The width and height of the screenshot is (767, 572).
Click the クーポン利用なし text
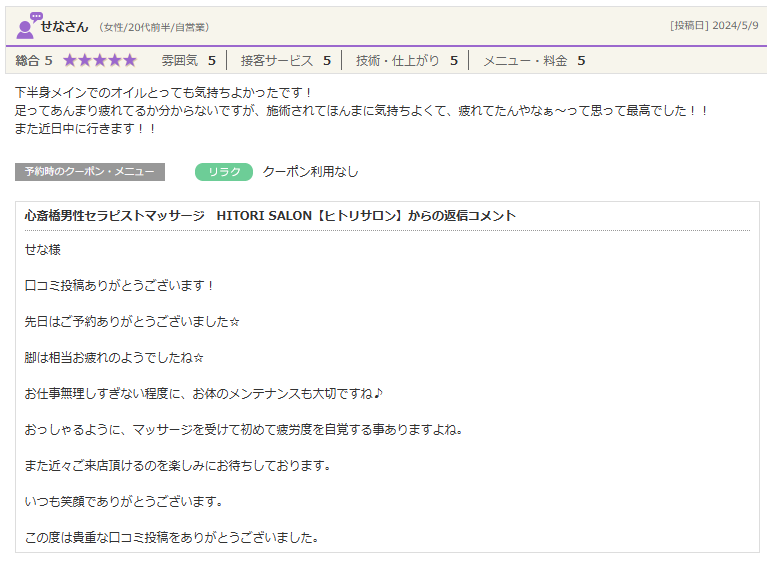click(311, 172)
